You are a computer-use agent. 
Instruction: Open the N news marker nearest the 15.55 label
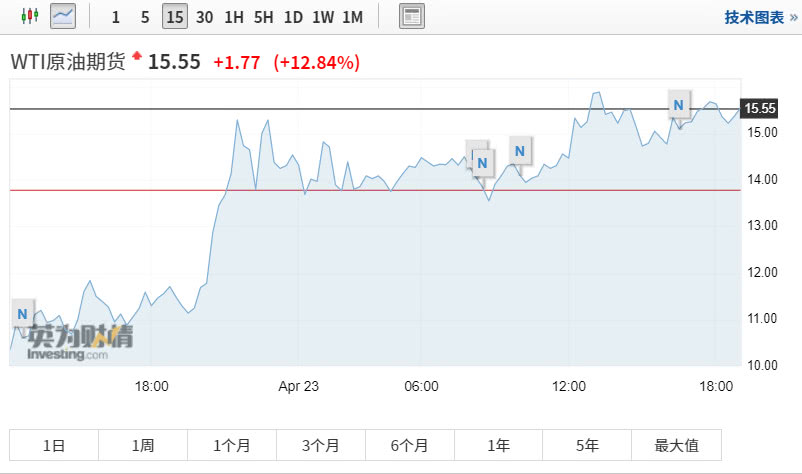679,103
